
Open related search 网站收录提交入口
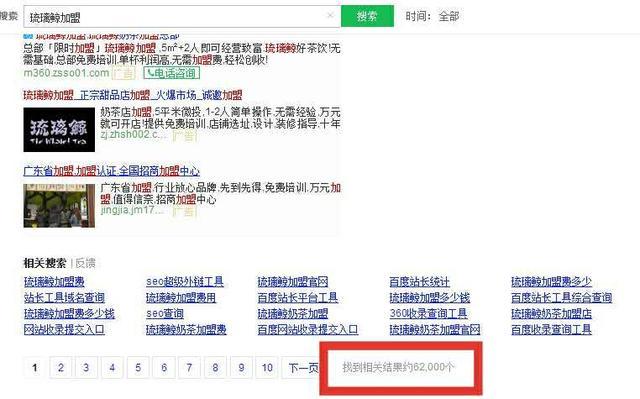(x=64, y=329)
